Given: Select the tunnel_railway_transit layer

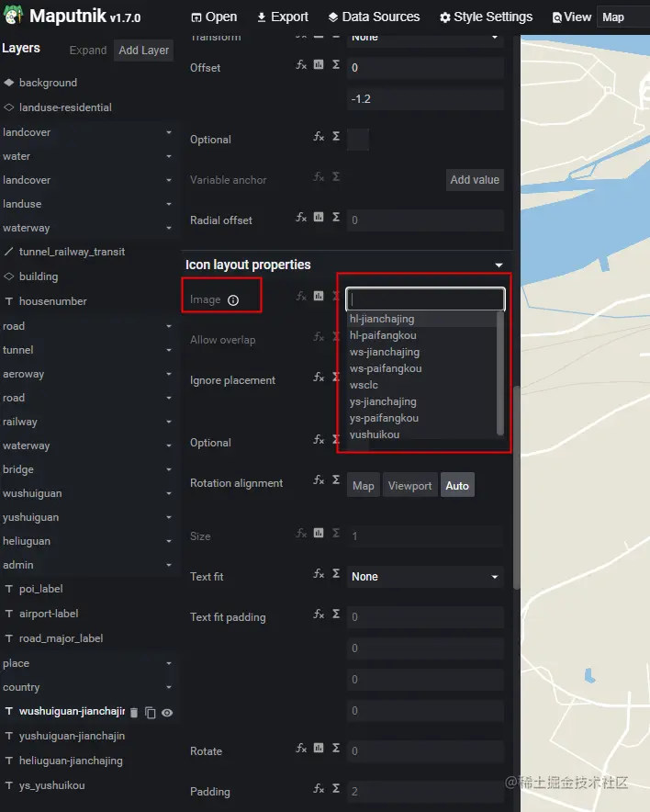Looking at the screenshot, I should point(72,252).
